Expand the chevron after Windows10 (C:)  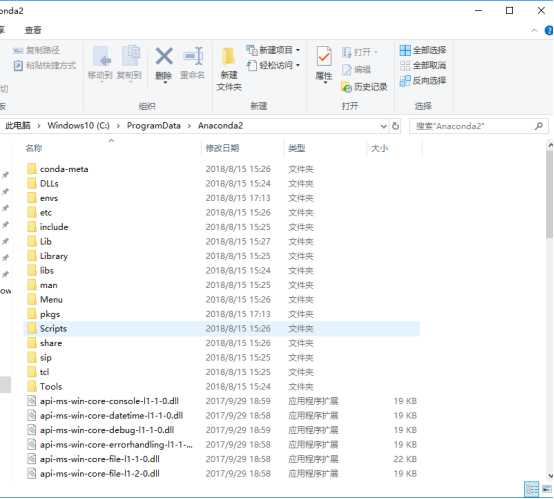pos(118,126)
